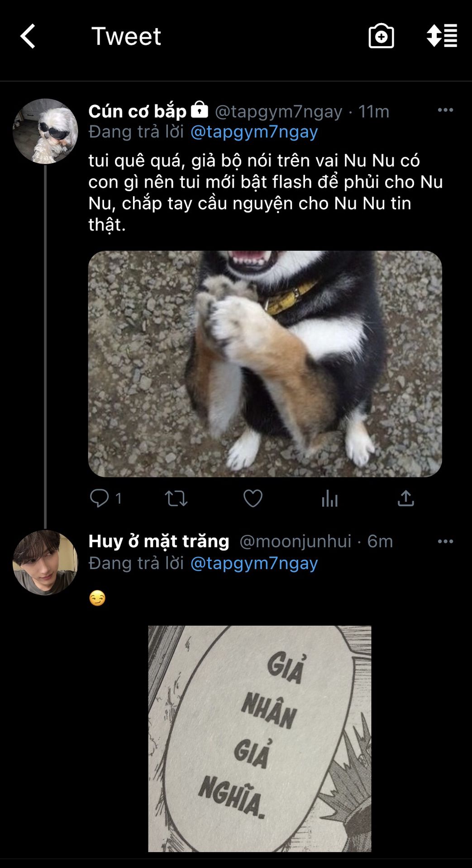Open more options on Huy's reply
Screen dimensions: 472x868
coord(445,542)
